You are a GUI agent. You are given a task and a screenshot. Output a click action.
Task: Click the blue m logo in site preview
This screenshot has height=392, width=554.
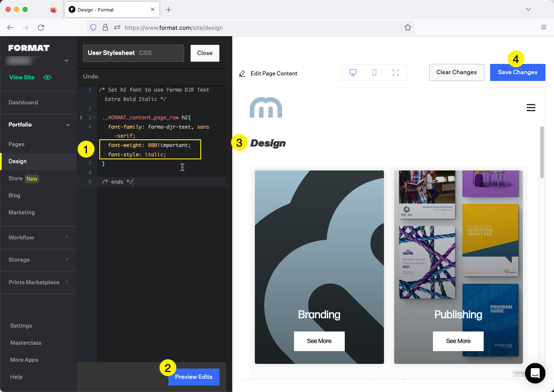[x=266, y=107]
